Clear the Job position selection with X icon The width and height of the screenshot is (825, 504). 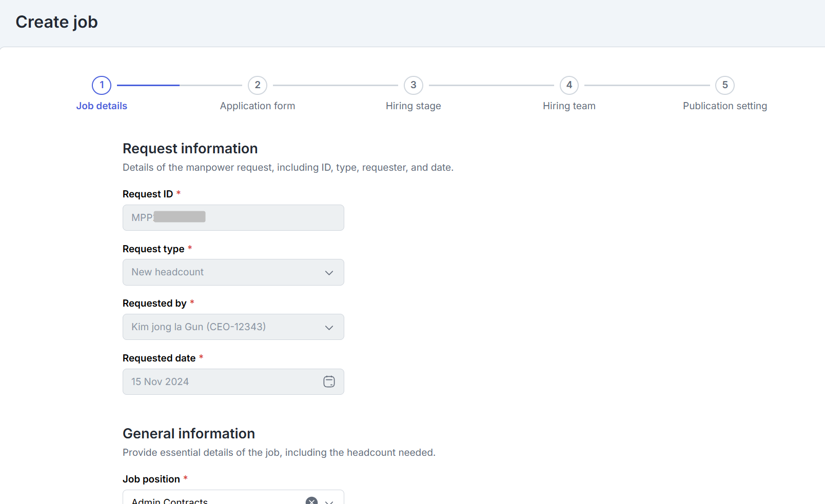pos(311,501)
